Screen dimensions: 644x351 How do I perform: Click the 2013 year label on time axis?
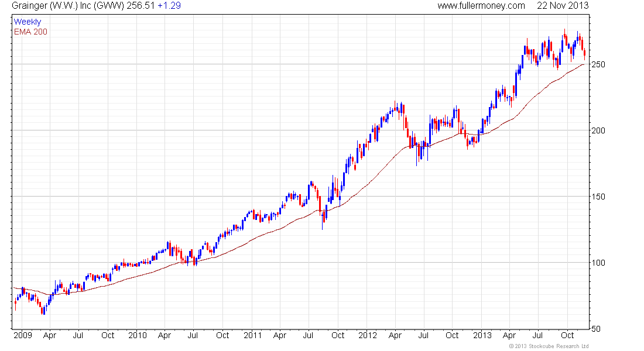click(x=482, y=335)
